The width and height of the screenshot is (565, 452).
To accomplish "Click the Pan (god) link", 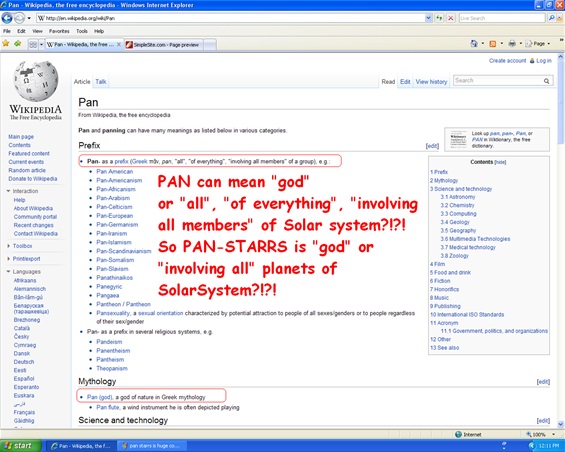I will click(x=100, y=397).
